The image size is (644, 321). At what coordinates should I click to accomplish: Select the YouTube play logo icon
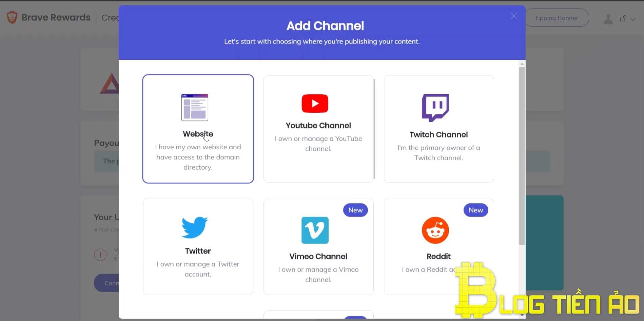coord(315,103)
